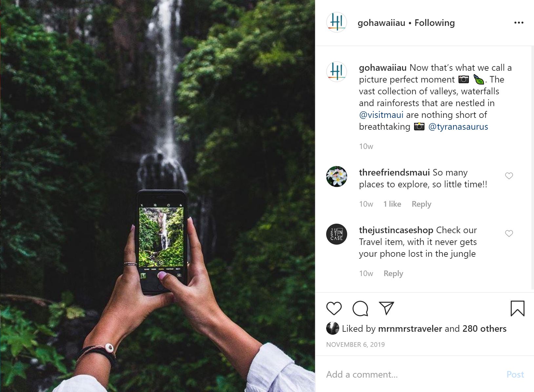Open the @tyranasaurus photo credit link

(x=458, y=127)
